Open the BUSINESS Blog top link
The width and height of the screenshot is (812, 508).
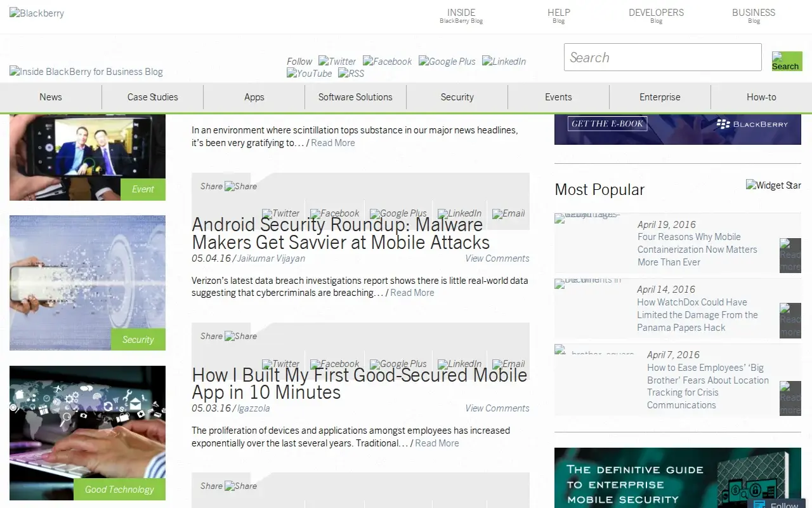click(754, 16)
